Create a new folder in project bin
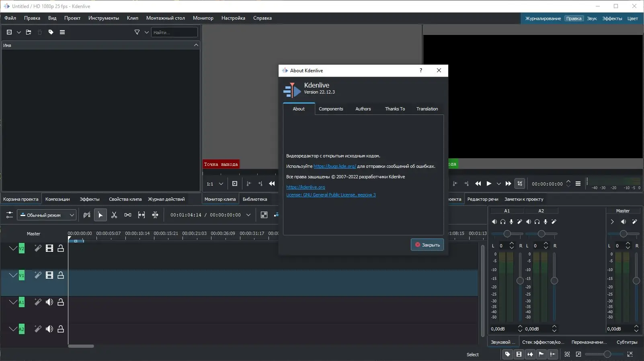644x361 pixels. pos(29,32)
